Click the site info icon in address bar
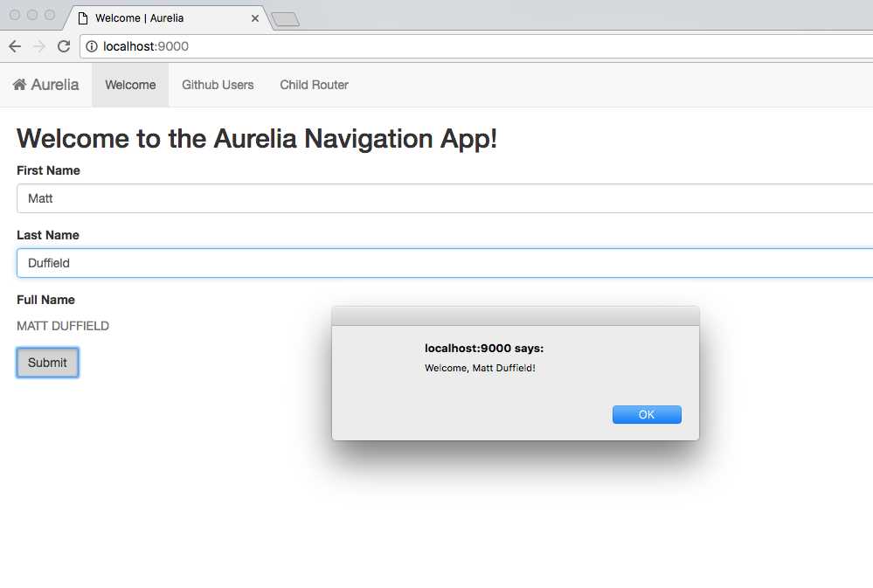The height and width of the screenshot is (588, 873). click(91, 46)
